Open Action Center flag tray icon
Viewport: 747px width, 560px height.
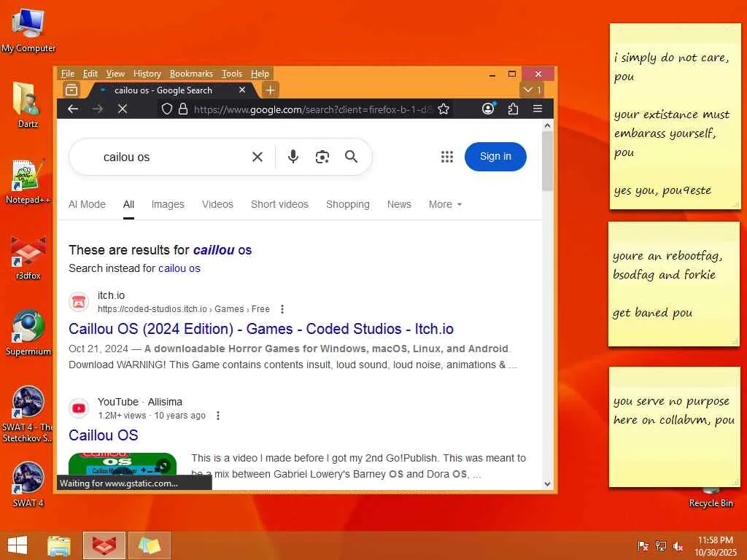pyautogui.click(x=643, y=546)
